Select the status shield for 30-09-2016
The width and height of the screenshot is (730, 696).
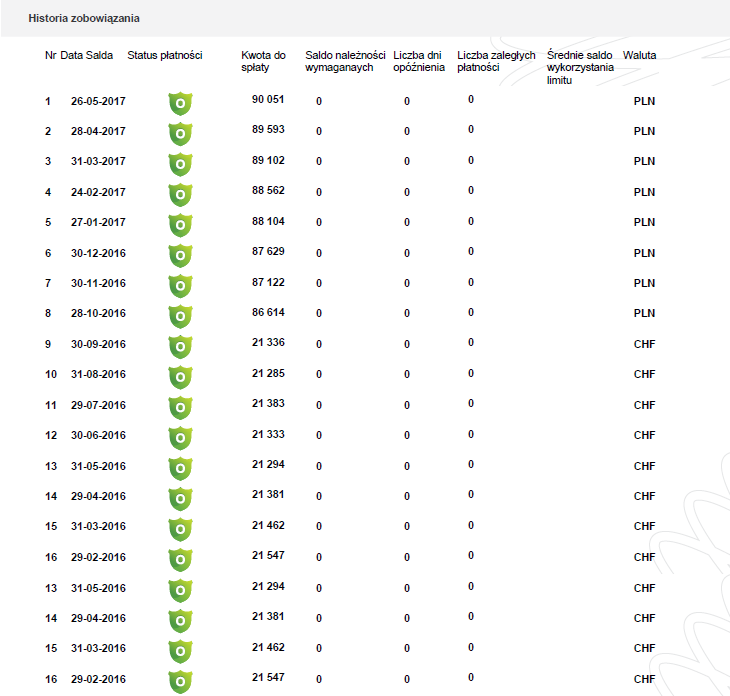point(180,347)
